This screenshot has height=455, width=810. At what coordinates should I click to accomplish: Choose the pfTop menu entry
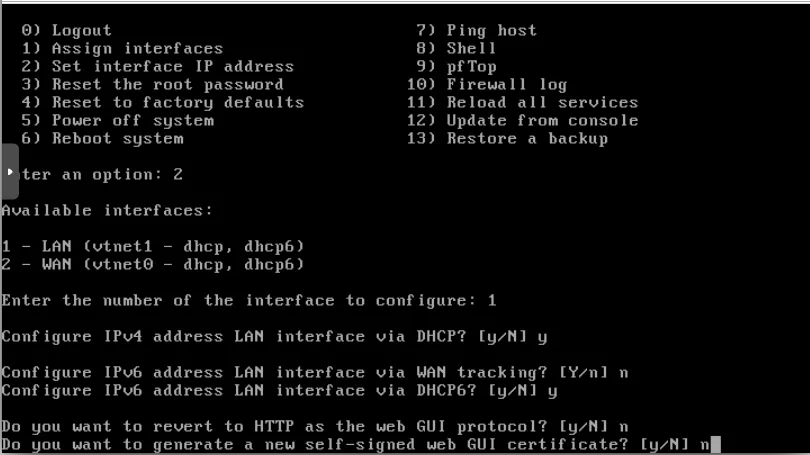(x=471, y=67)
